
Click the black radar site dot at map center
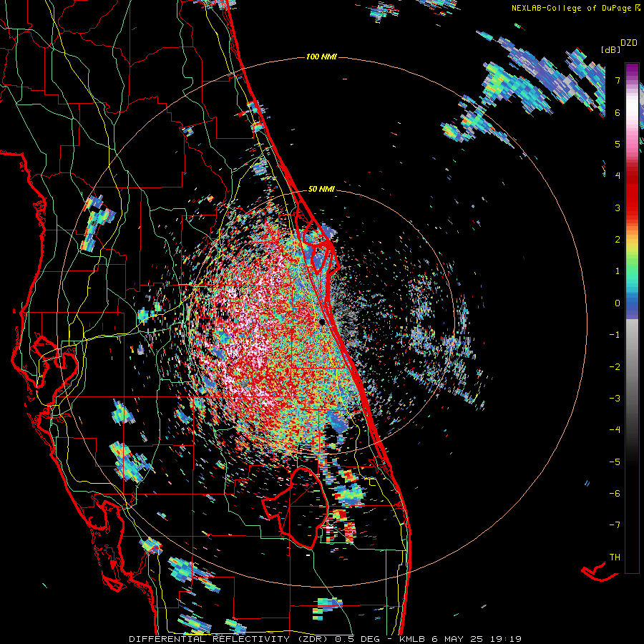pyautogui.click(x=322, y=322)
